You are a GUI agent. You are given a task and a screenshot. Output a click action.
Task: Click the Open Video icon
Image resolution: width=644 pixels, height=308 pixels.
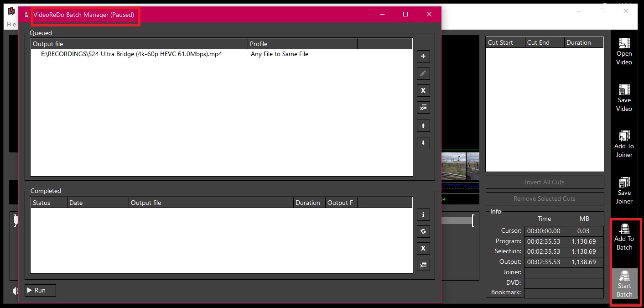pos(624,52)
